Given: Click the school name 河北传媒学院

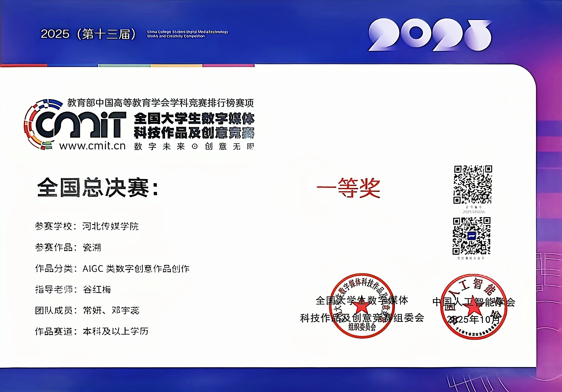Looking at the screenshot, I should click(110, 226).
